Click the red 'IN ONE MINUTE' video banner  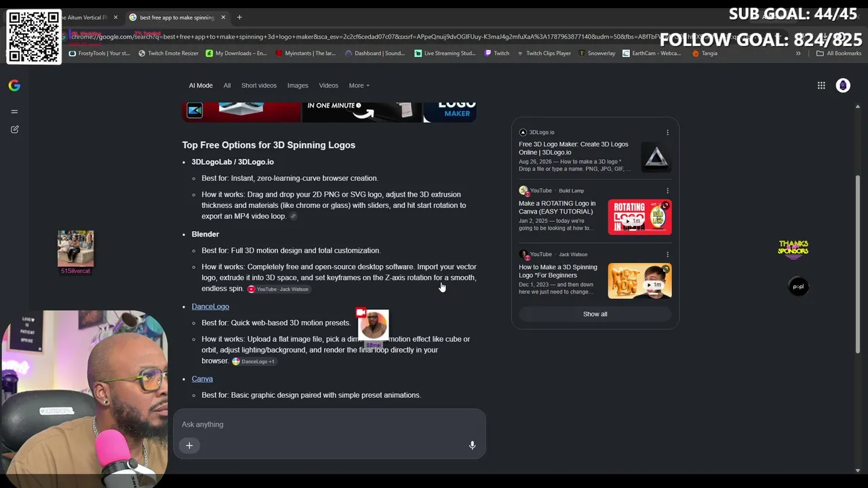tap(361, 112)
